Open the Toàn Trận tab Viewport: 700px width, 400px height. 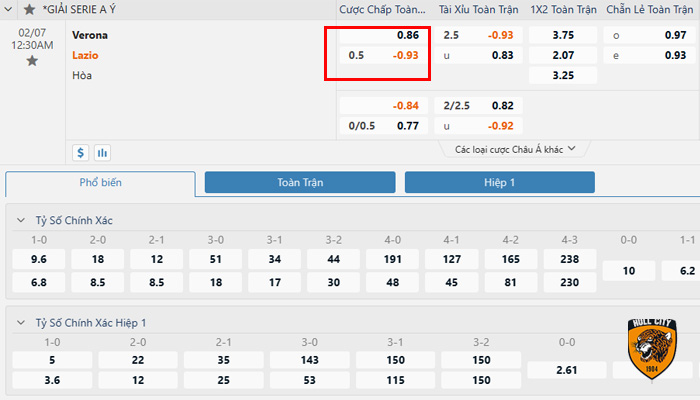(x=300, y=183)
